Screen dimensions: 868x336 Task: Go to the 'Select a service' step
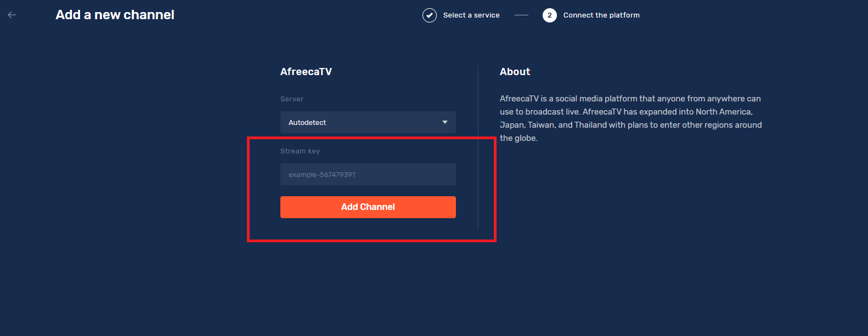click(x=471, y=15)
